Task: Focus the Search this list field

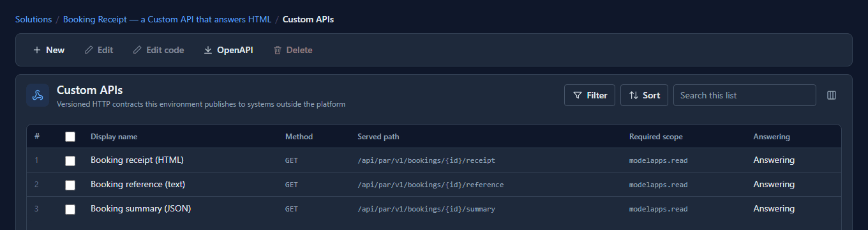Action: click(x=744, y=95)
